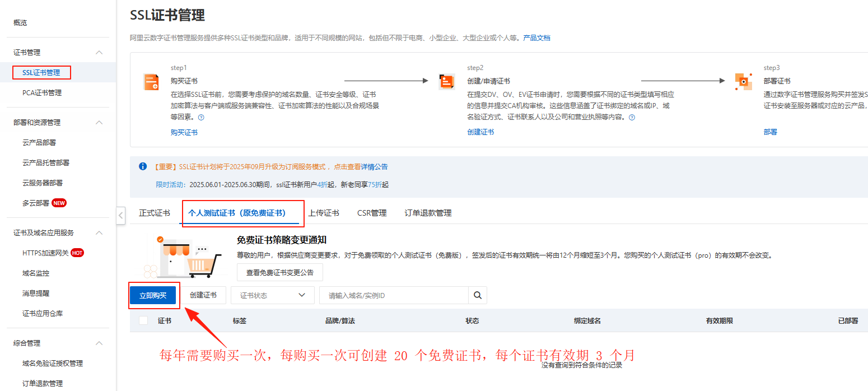The height and width of the screenshot is (391, 868).
Task: Click the step1 购买证书 document icon
Action: 151,82
